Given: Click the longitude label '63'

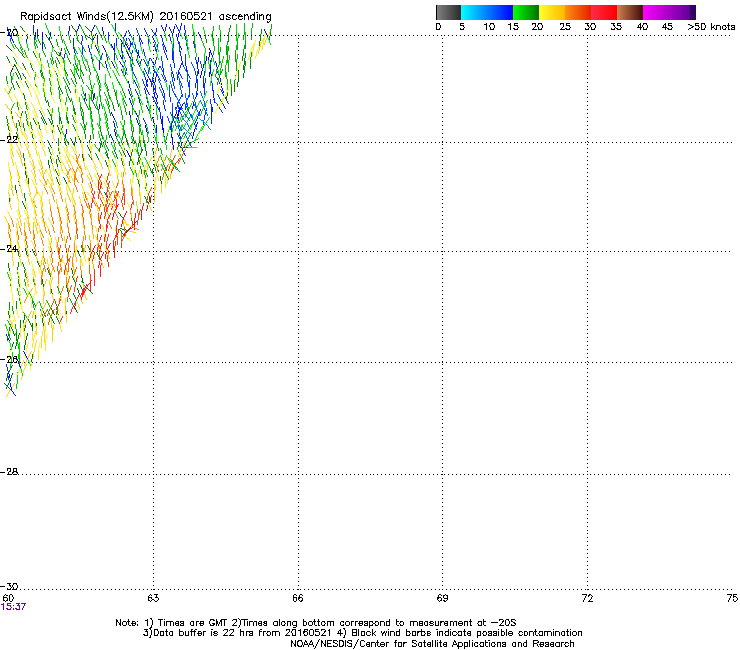Looking at the screenshot, I should (x=153, y=598).
